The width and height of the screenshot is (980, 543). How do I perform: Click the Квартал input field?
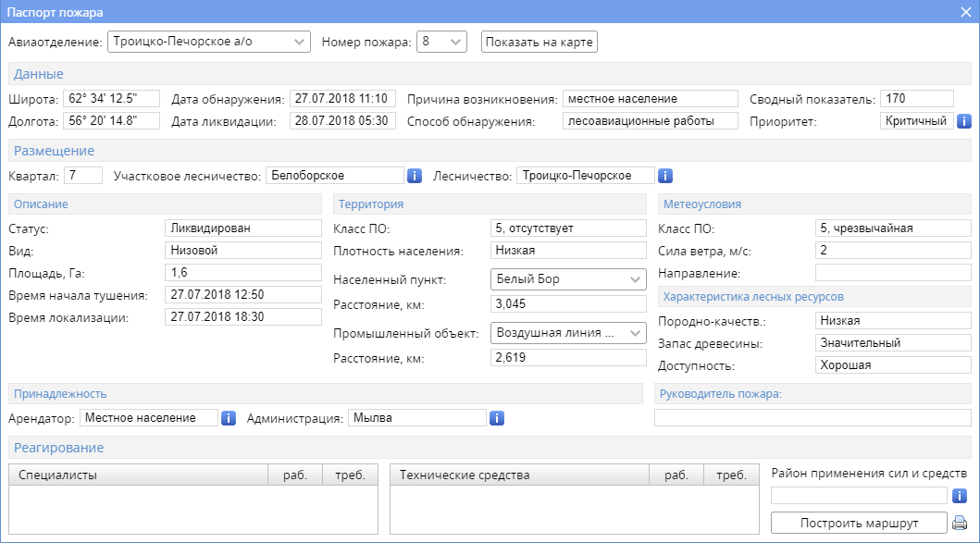click(83, 176)
